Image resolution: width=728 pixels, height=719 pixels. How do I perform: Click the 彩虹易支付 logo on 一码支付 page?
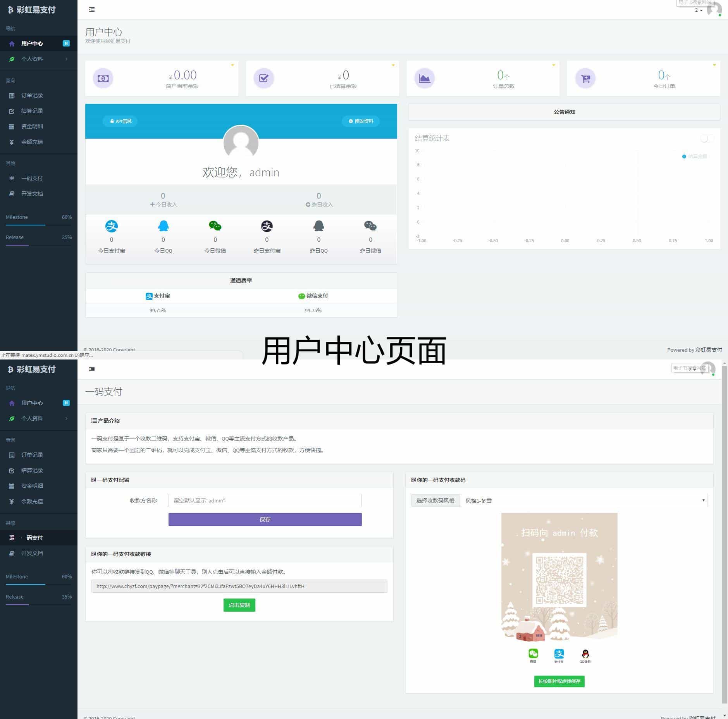point(32,370)
